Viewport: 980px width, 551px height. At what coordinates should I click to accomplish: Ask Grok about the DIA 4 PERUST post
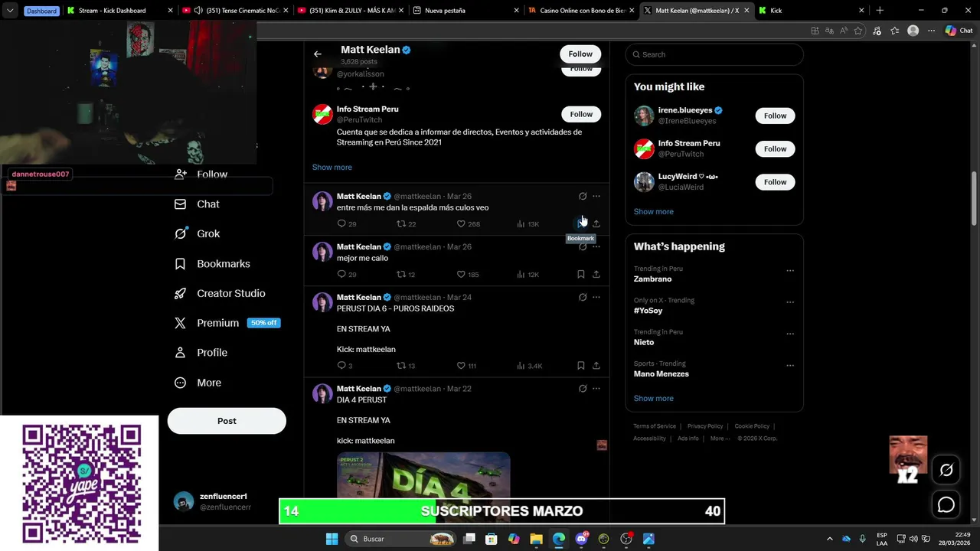tap(583, 389)
